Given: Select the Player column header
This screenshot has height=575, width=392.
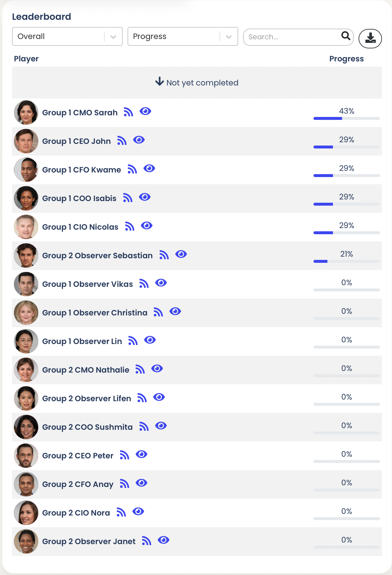Looking at the screenshot, I should pos(26,59).
